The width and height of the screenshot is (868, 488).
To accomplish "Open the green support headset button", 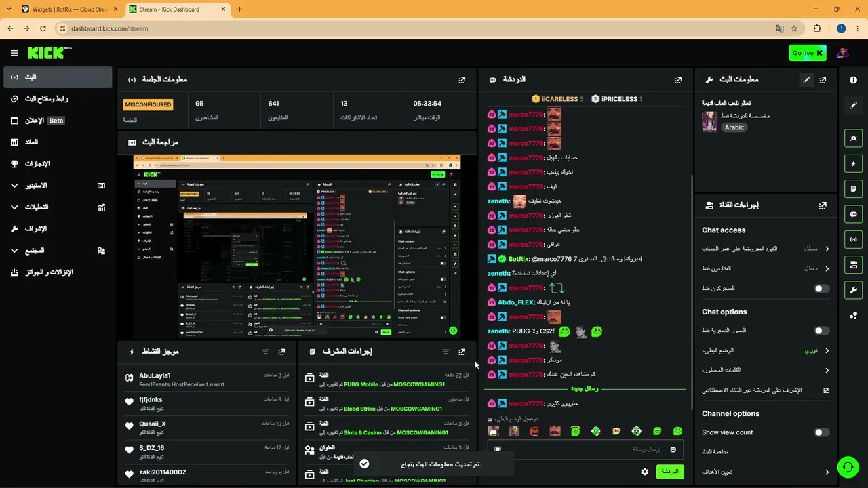I will (847, 466).
